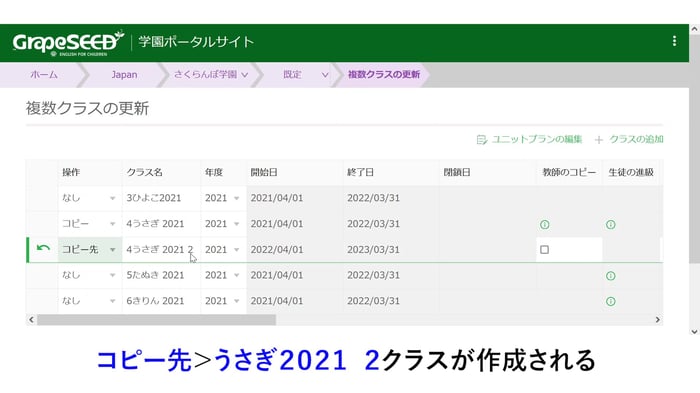Click page vertical scrollbar down arrow
Viewport: 700px width, 393px height.
tap(694, 332)
